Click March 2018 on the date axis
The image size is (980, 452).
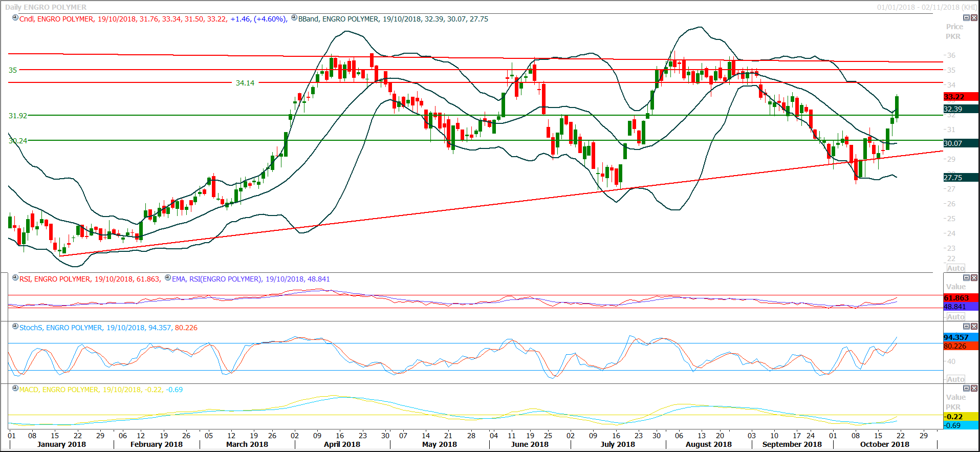coord(247,444)
